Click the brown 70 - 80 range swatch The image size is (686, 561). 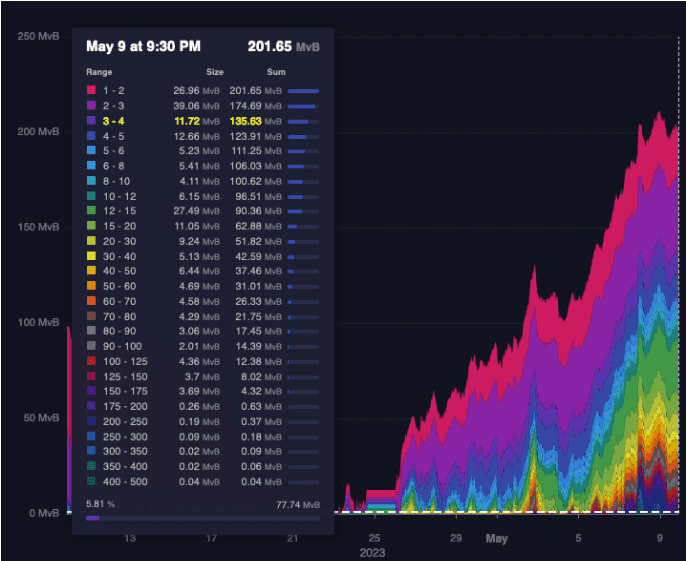(x=91, y=316)
